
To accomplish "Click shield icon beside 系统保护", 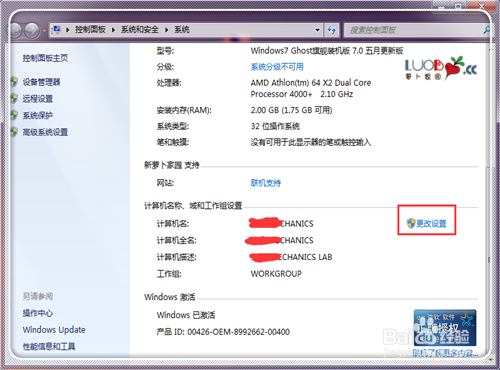I will tap(14, 115).
